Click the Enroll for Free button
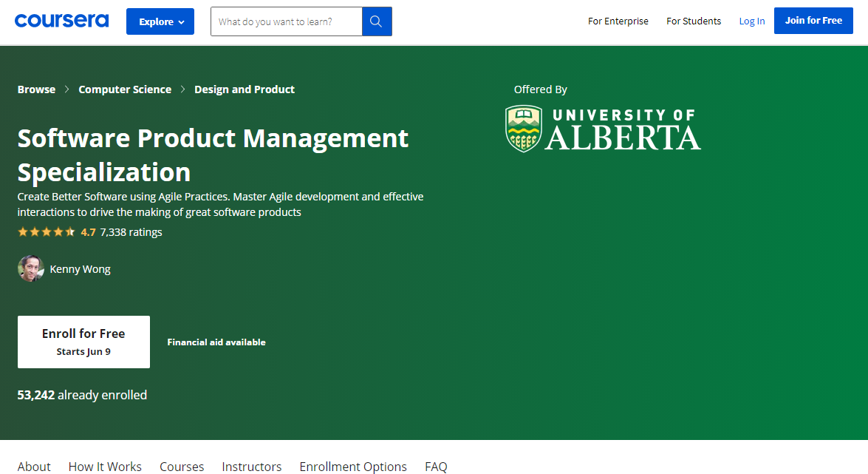This screenshot has height=474, width=868. pyautogui.click(x=83, y=341)
